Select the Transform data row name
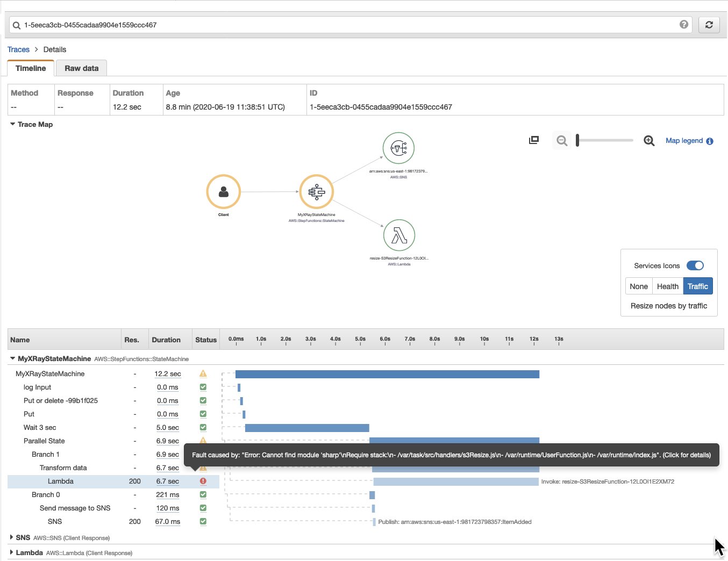Image resolution: width=728 pixels, height=561 pixels. (x=63, y=467)
